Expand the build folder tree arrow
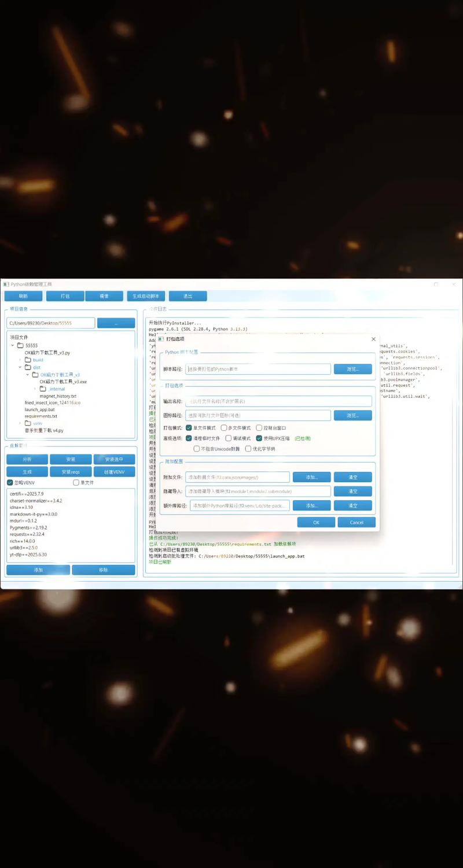 point(20,360)
